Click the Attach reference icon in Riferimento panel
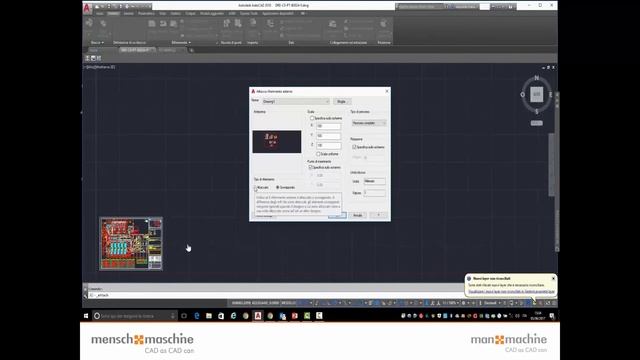Image resolution: width=640 pixels, height=360 pixels. (152, 24)
